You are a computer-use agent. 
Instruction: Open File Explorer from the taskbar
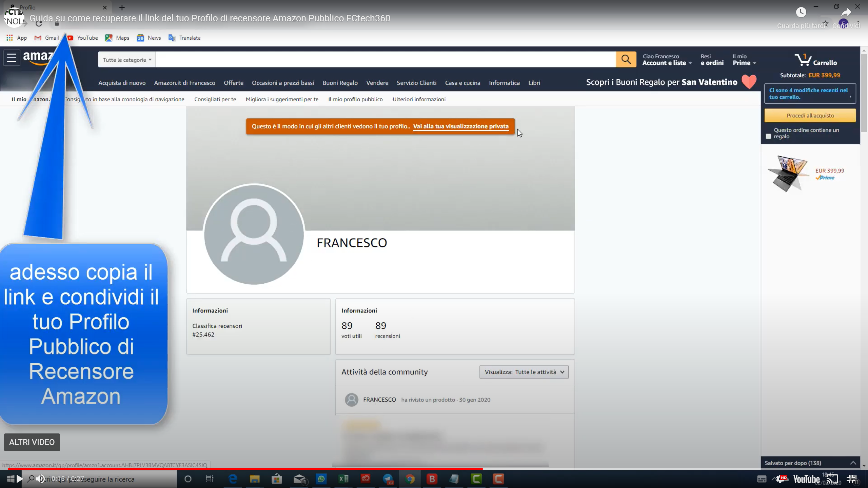[255, 479]
